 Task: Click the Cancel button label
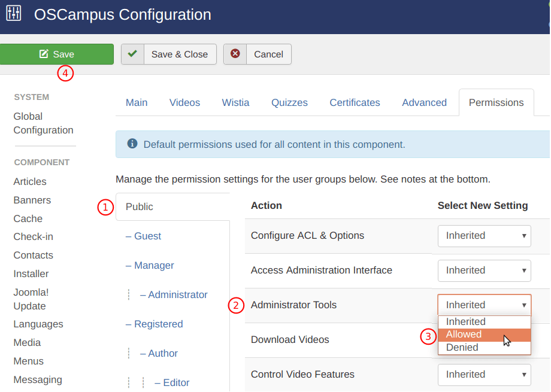pos(268,54)
